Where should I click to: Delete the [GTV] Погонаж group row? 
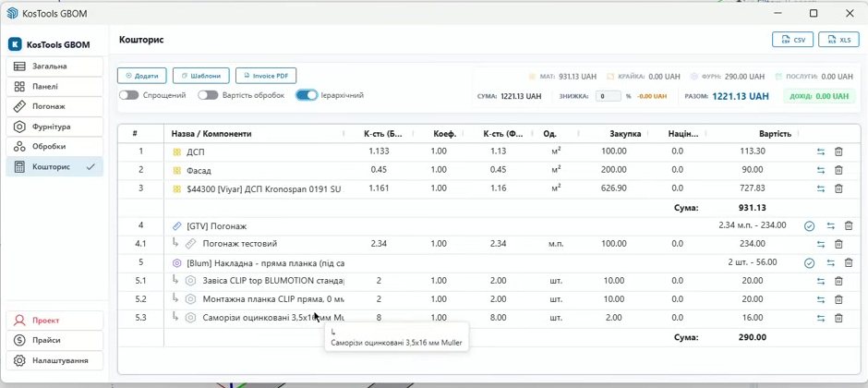point(848,225)
